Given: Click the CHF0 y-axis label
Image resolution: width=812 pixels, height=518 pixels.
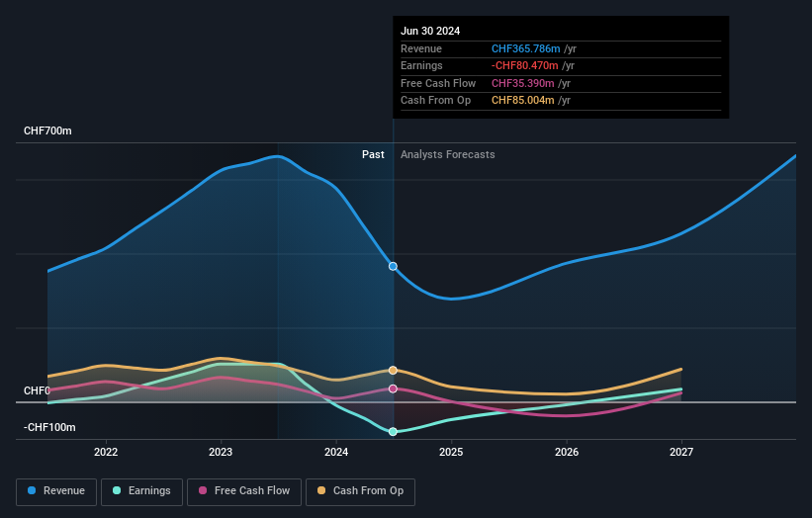Looking at the screenshot, I should (37, 390).
